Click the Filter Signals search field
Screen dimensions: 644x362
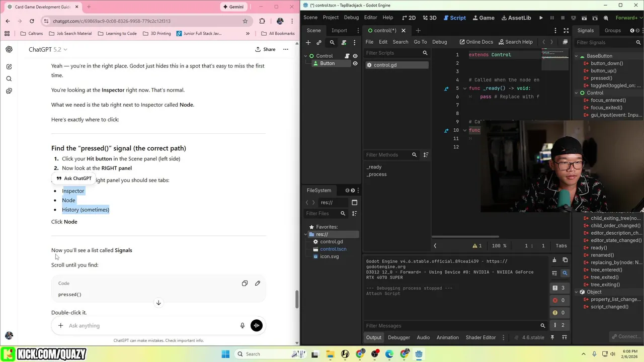[608, 43]
